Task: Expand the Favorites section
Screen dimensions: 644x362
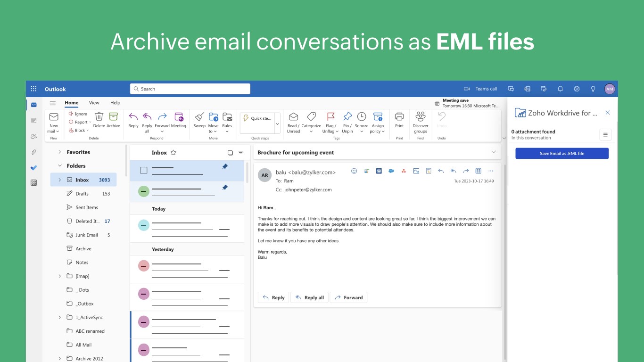Action: click(x=60, y=152)
